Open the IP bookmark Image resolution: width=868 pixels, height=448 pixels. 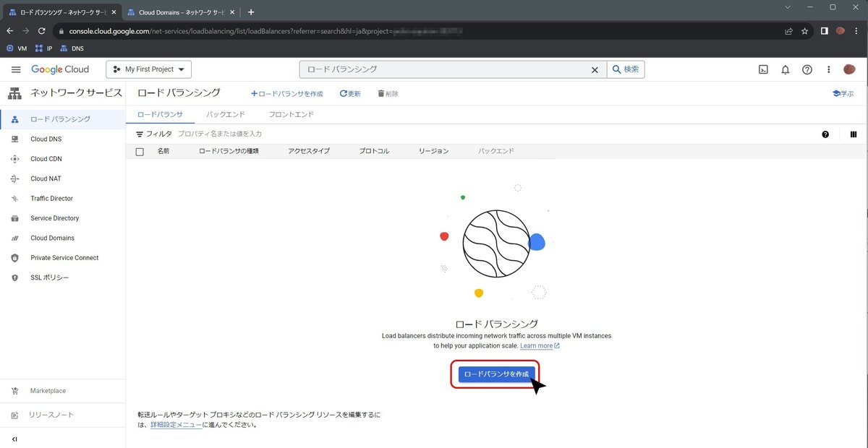pyautogui.click(x=43, y=48)
